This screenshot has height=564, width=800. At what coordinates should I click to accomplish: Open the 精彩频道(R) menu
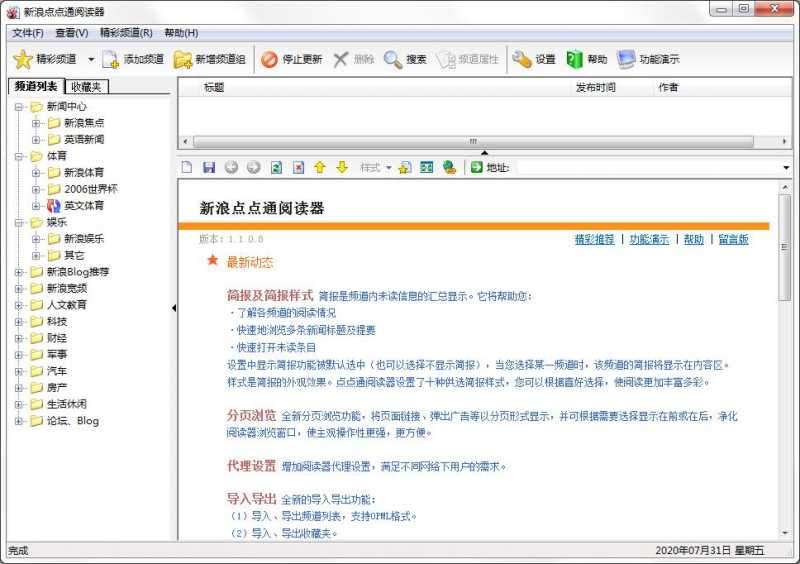(126, 33)
